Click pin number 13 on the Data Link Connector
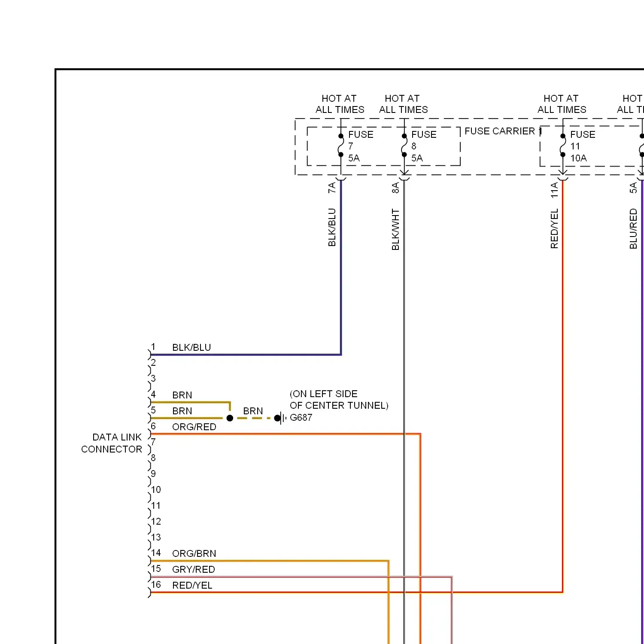 tap(156, 538)
